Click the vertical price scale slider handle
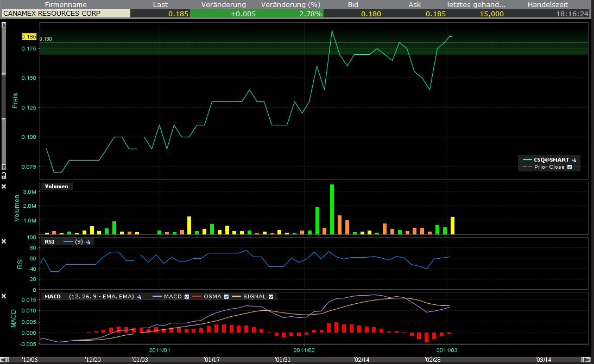 (4, 98)
